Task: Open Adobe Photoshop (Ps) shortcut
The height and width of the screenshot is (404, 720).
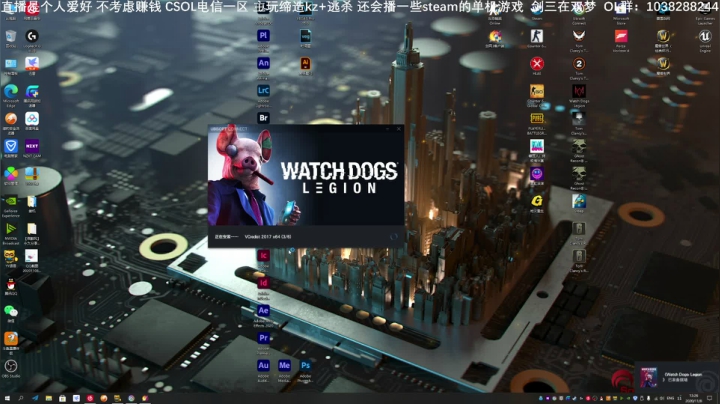Action: pyautogui.click(x=305, y=366)
